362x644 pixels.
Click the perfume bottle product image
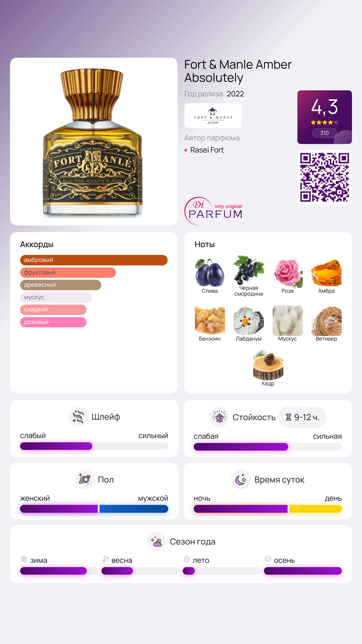point(94,142)
